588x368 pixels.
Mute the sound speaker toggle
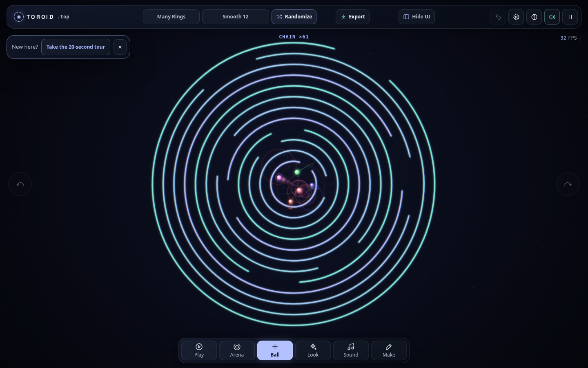coord(552,17)
